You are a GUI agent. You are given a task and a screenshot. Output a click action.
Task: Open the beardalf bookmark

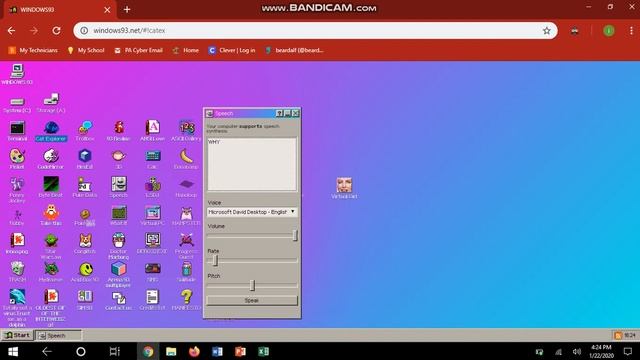294,50
